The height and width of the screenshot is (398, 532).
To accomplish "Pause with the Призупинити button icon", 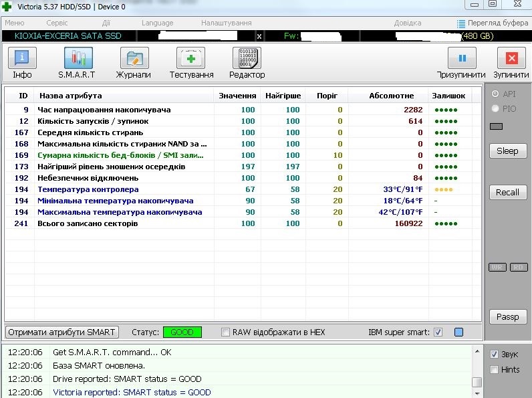I will pos(462,58).
